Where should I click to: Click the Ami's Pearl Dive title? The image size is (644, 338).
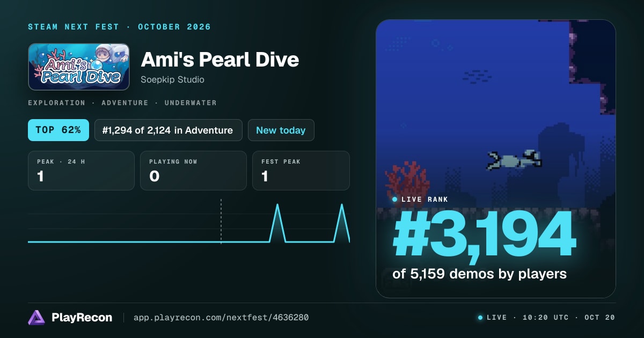click(220, 60)
